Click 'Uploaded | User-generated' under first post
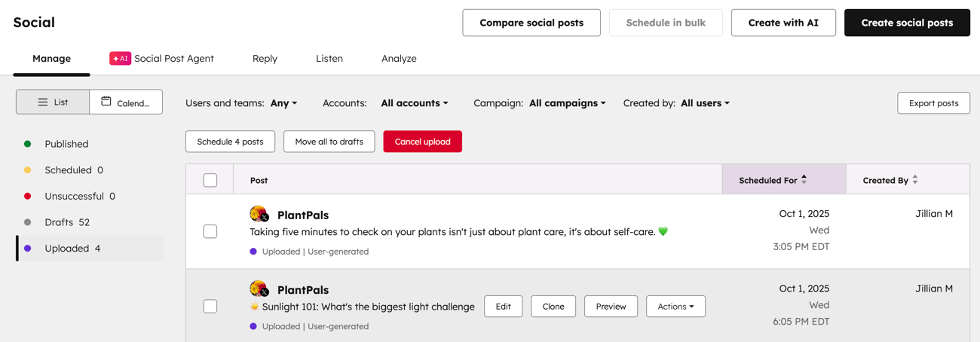The width and height of the screenshot is (980, 342). click(315, 252)
